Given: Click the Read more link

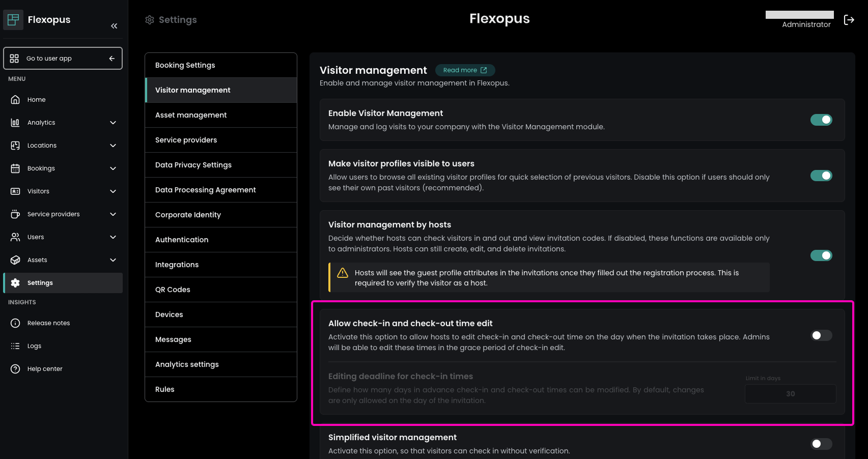Looking at the screenshot, I should (x=465, y=70).
